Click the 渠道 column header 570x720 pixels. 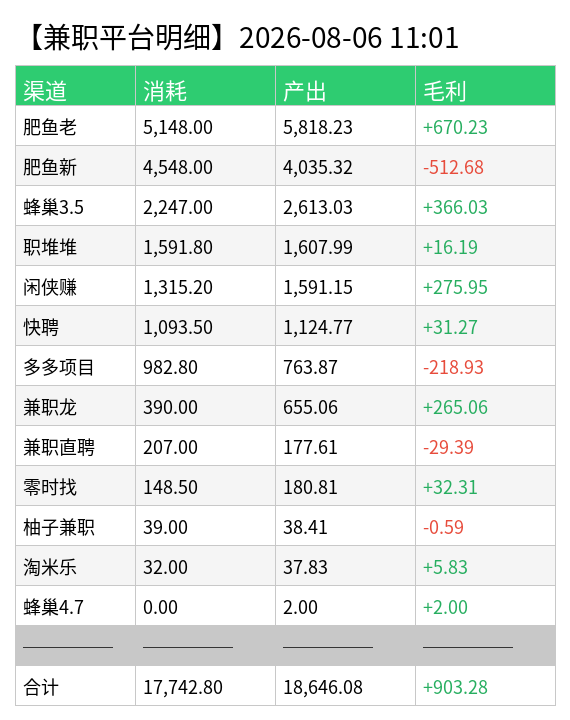[x=45, y=91]
